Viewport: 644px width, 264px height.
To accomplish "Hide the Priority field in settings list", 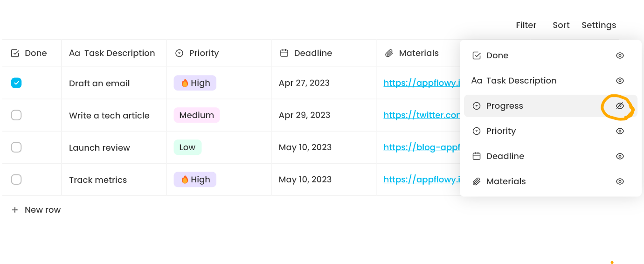I will (x=620, y=131).
